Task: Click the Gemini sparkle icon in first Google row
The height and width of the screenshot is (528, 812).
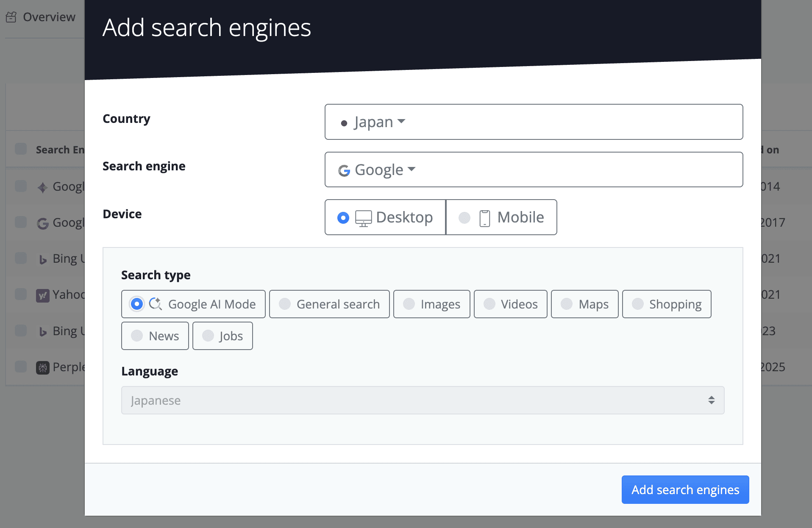Action: 42,187
